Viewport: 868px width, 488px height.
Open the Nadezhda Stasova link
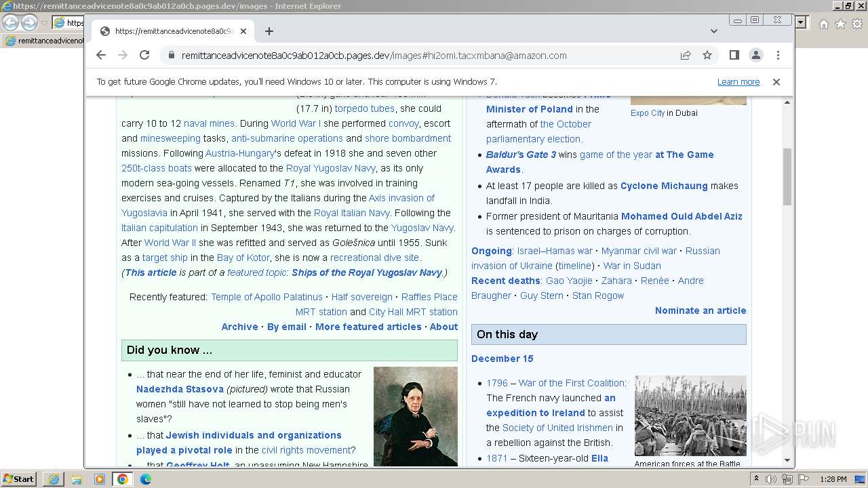point(180,389)
